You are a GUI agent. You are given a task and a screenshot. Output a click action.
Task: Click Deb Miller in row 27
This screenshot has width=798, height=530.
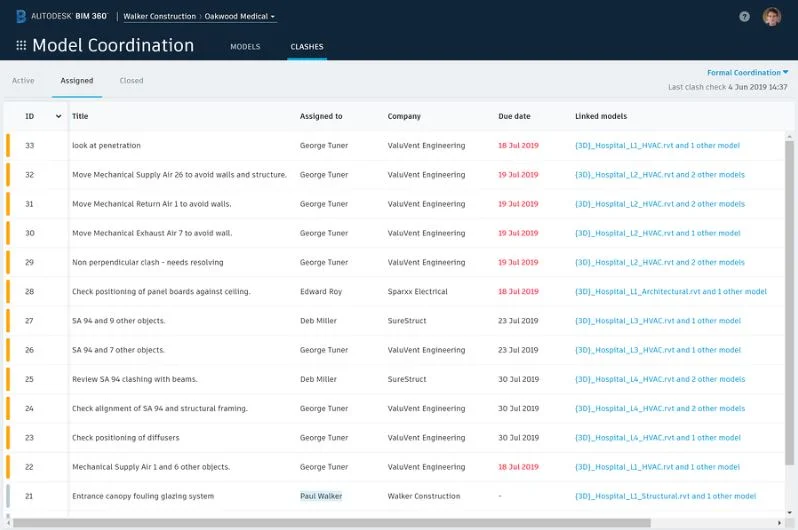pyautogui.click(x=318, y=321)
